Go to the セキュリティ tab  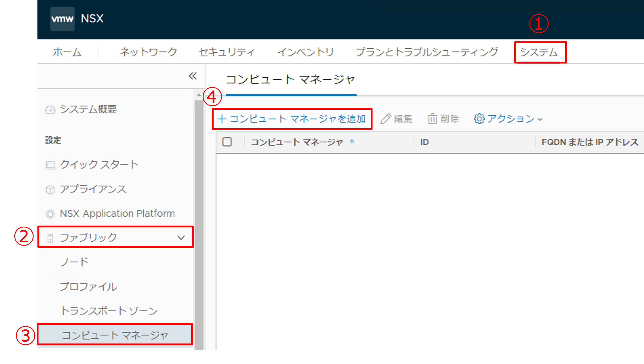click(x=227, y=52)
